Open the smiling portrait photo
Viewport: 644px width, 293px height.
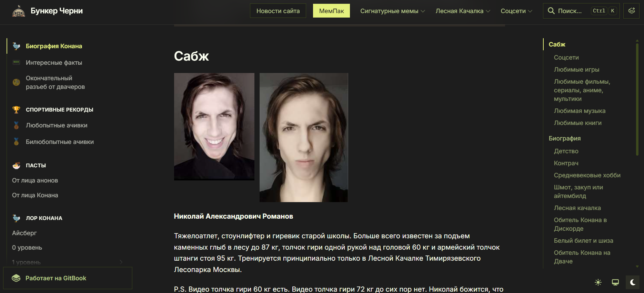pos(214,126)
